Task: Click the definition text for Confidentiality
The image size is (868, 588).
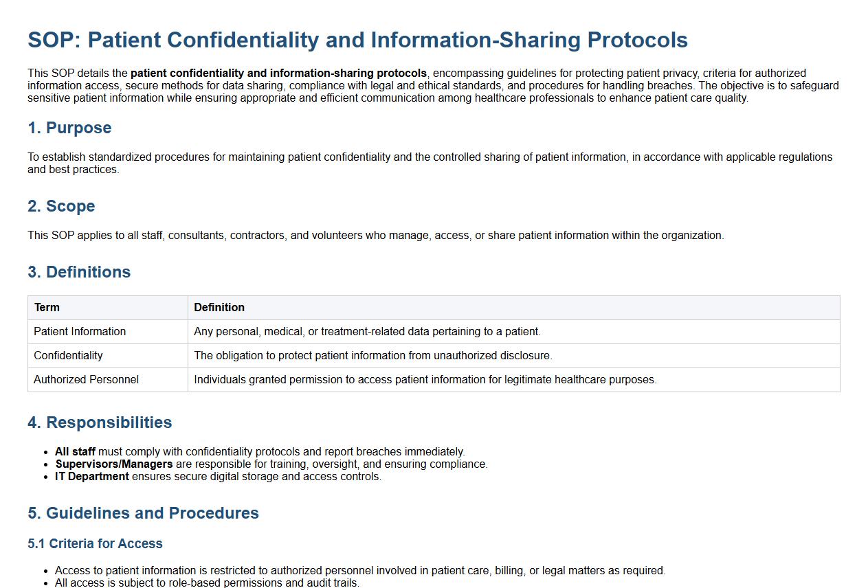Action: click(372, 356)
